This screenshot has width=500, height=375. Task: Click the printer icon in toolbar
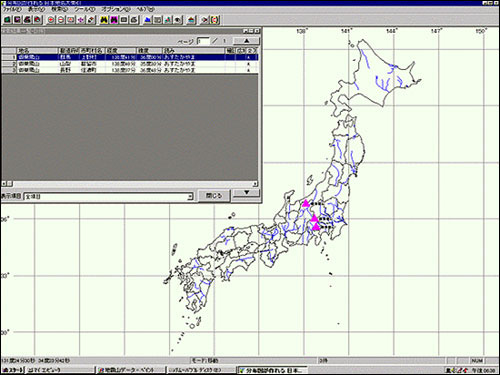[x=27, y=20]
